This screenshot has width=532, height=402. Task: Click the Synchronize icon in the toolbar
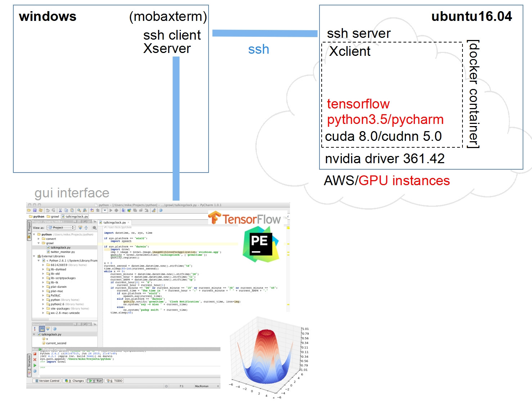click(x=41, y=210)
